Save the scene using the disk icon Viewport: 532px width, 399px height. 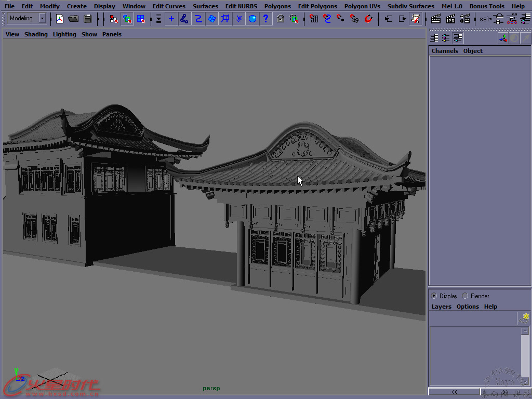click(88, 18)
